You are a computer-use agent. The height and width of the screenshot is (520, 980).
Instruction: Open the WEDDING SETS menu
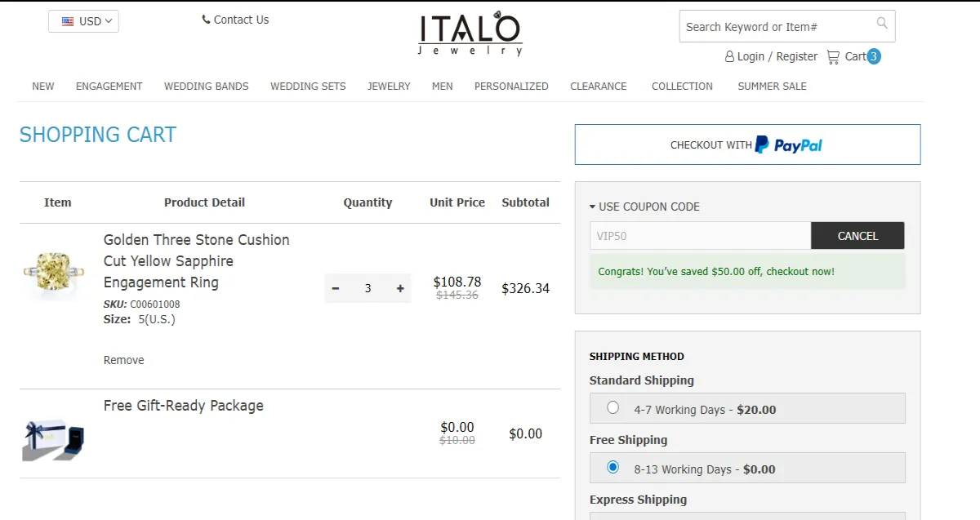pos(308,86)
